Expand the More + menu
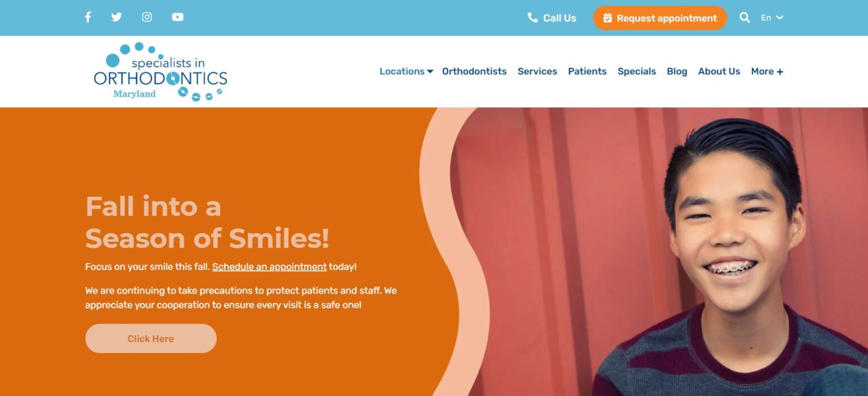Screen dimensions: 868x396 [x=767, y=71]
